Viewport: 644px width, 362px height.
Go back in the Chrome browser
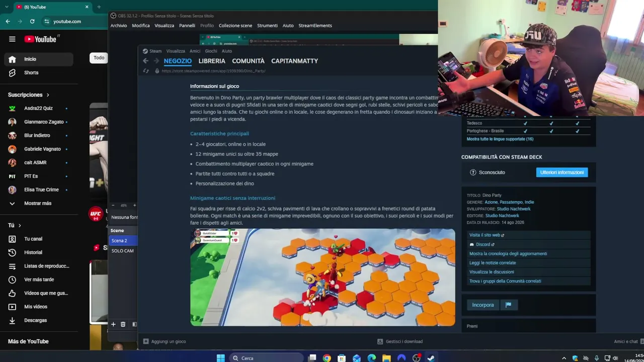click(x=8, y=22)
